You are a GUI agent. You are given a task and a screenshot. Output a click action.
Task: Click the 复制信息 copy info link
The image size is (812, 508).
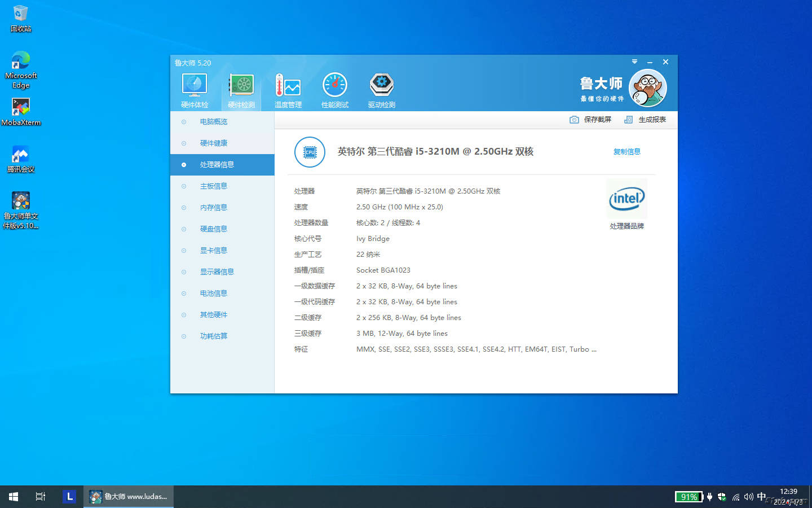click(x=626, y=152)
